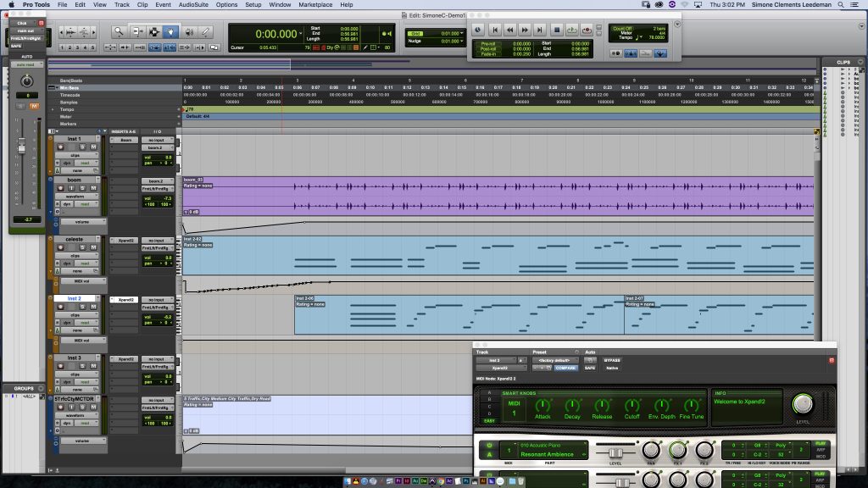Mute the 5TrfcCtyMCTDR track
The width and height of the screenshot is (868, 488).
[93, 408]
